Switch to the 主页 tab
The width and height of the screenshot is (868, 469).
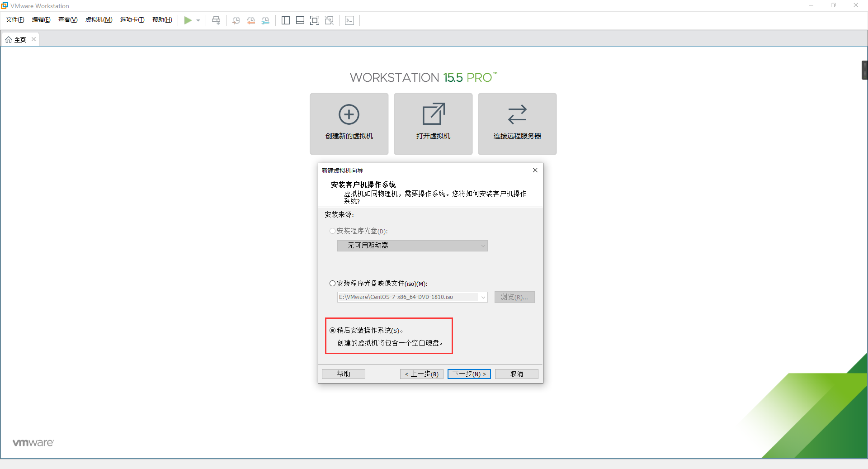point(20,40)
